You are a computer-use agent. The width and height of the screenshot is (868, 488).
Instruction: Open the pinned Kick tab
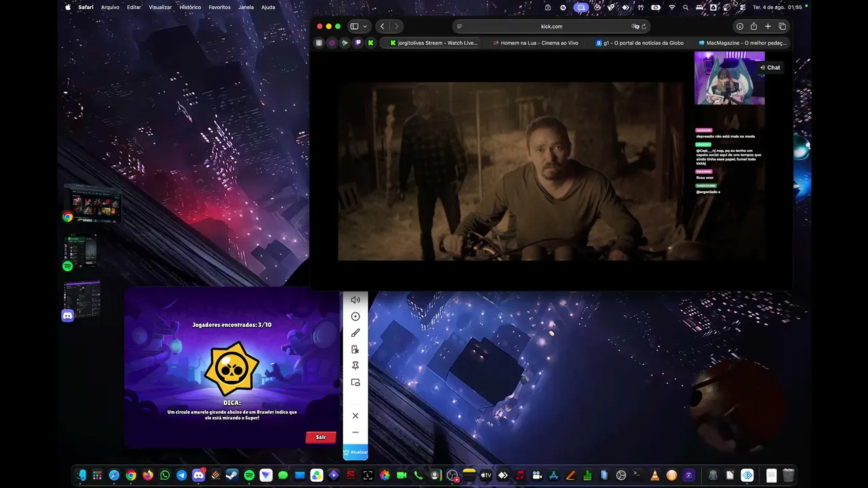tap(370, 43)
